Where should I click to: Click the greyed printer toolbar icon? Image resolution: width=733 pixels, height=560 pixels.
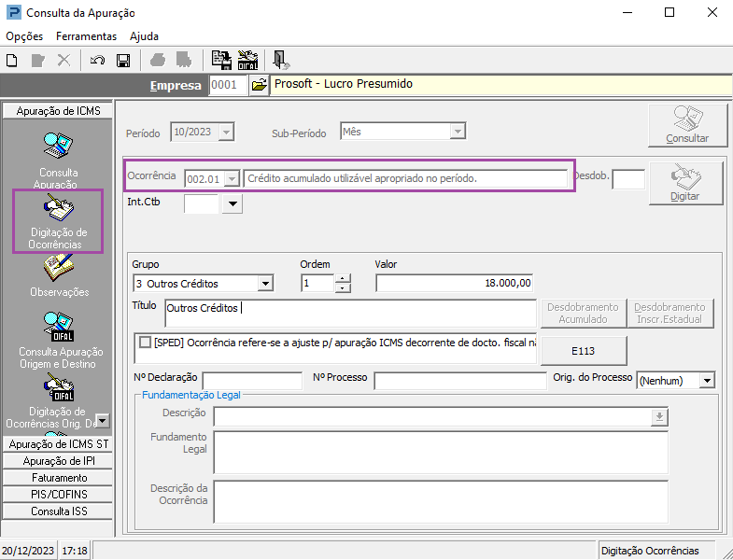pos(158,61)
